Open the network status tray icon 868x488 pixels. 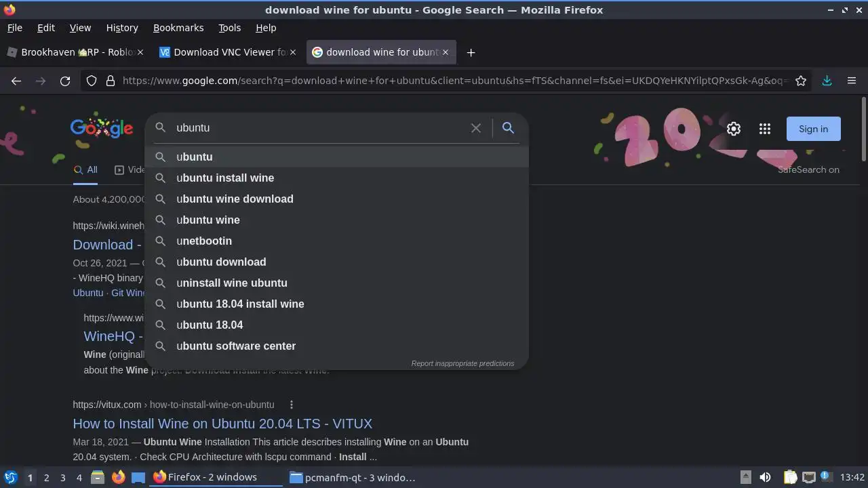808,478
